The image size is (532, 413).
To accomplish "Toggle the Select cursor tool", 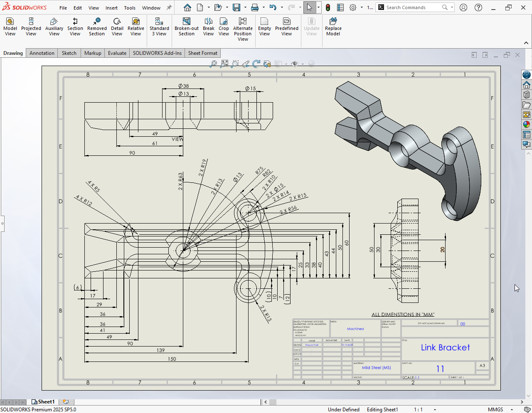I will (x=309, y=7).
